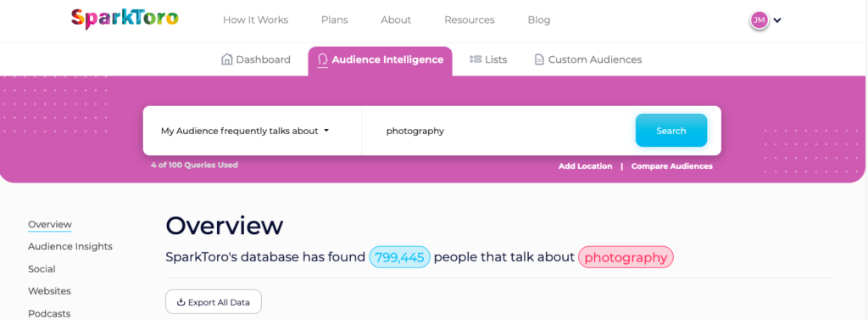
Task: Open the Plans page
Action: click(334, 20)
